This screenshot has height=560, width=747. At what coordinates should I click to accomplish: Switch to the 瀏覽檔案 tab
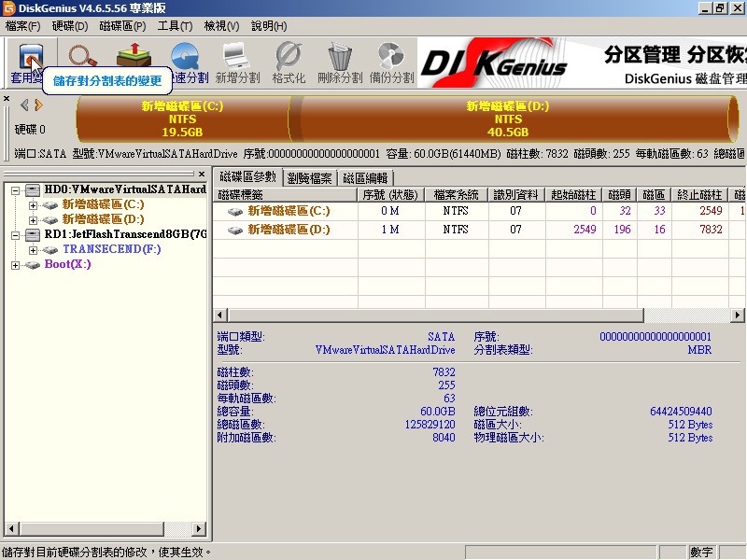coord(309,177)
